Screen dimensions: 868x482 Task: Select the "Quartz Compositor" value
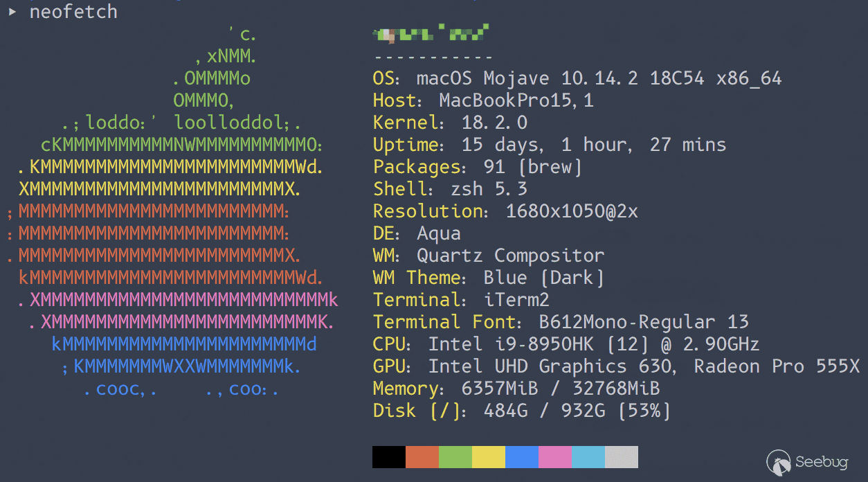point(511,256)
